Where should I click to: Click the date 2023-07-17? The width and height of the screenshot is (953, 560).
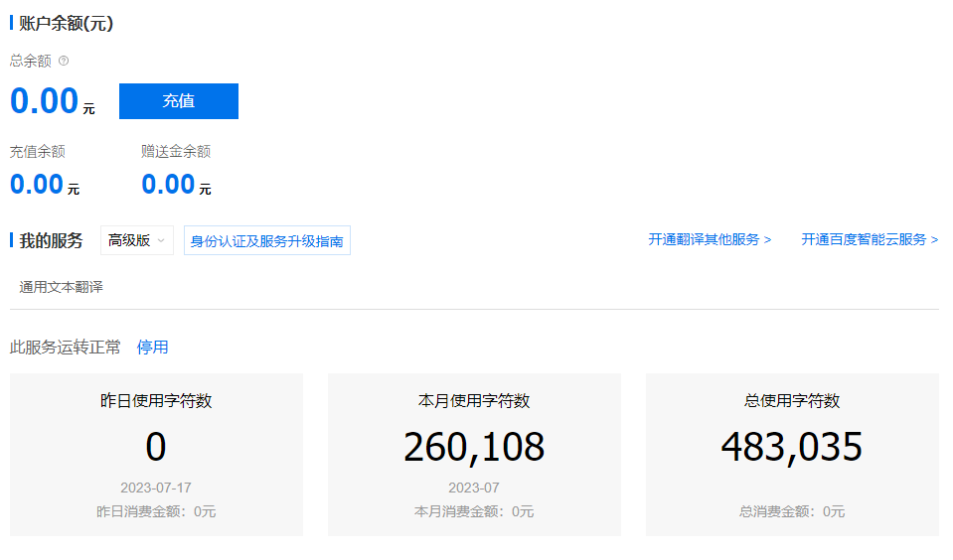point(156,488)
